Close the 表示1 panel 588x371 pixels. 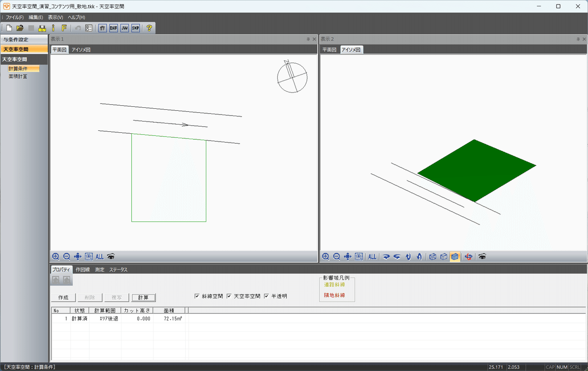point(314,39)
